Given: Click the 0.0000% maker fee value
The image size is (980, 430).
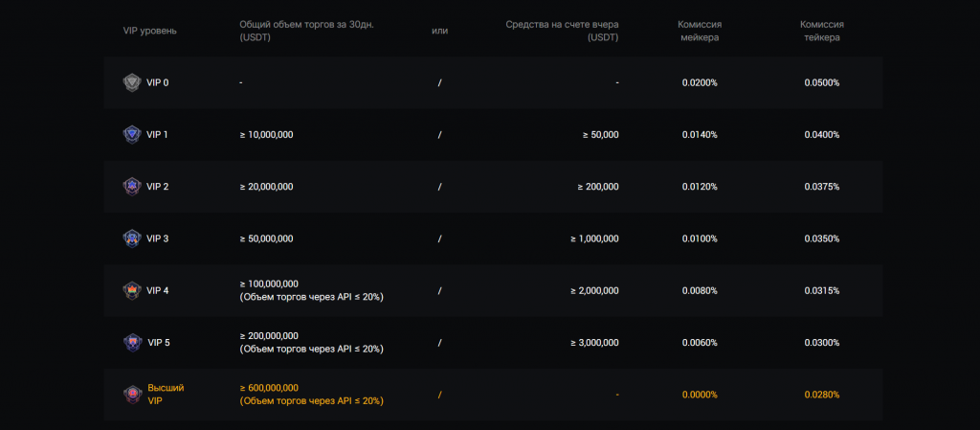Looking at the screenshot, I should click(x=700, y=395).
